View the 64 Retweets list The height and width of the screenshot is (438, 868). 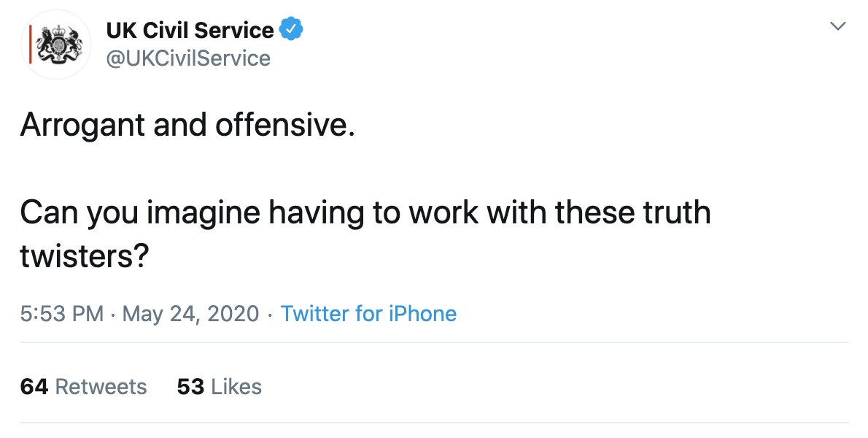click(84, 386)
